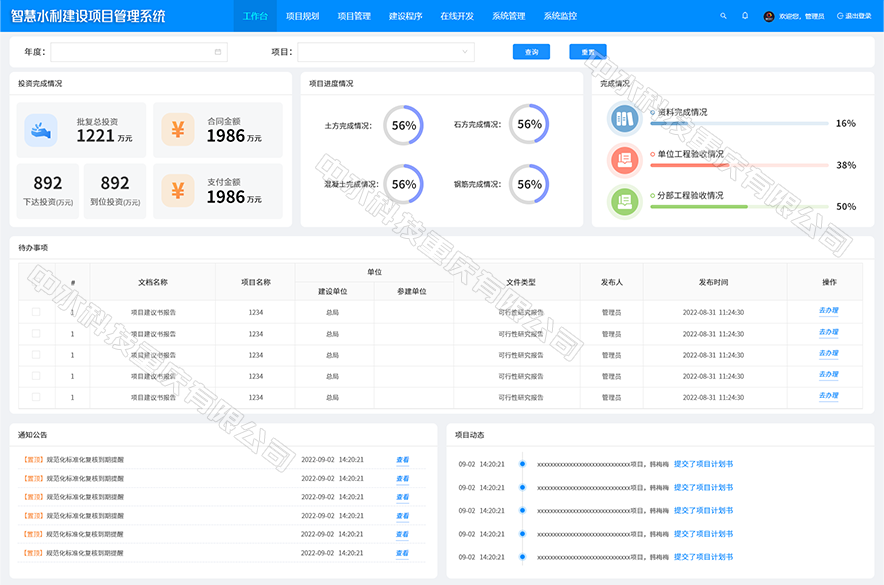The height and width of the screenshot is (585, 884).
Task: Open the 建设程序 menu
Action: tap(406, 16)
